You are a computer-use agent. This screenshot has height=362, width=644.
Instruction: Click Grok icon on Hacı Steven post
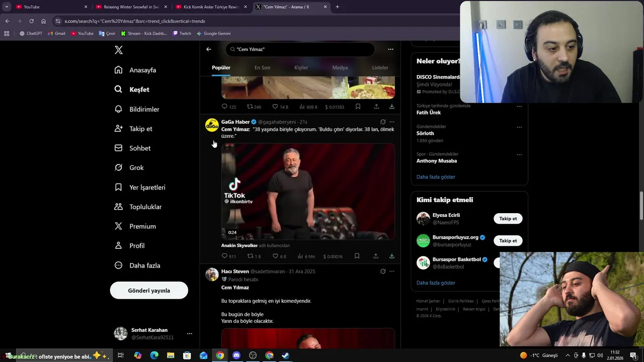coord(383,271)
